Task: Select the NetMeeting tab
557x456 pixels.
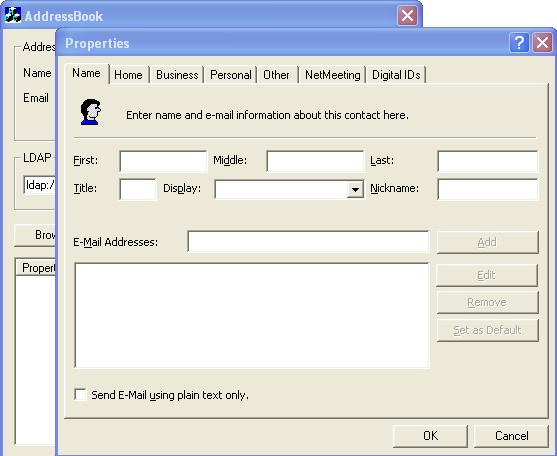Action: tap(332, 75)
